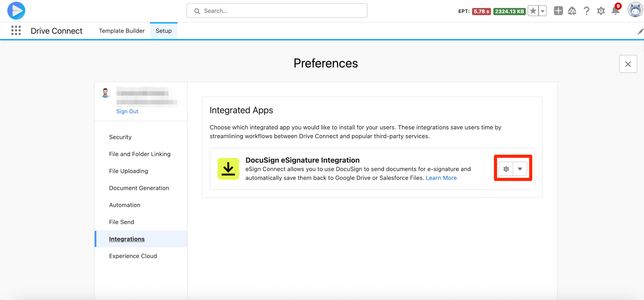644x300 pixels.
Task: Open the Trailhead guidance icon
Action: pyautogui.click(x=572, y=11)
